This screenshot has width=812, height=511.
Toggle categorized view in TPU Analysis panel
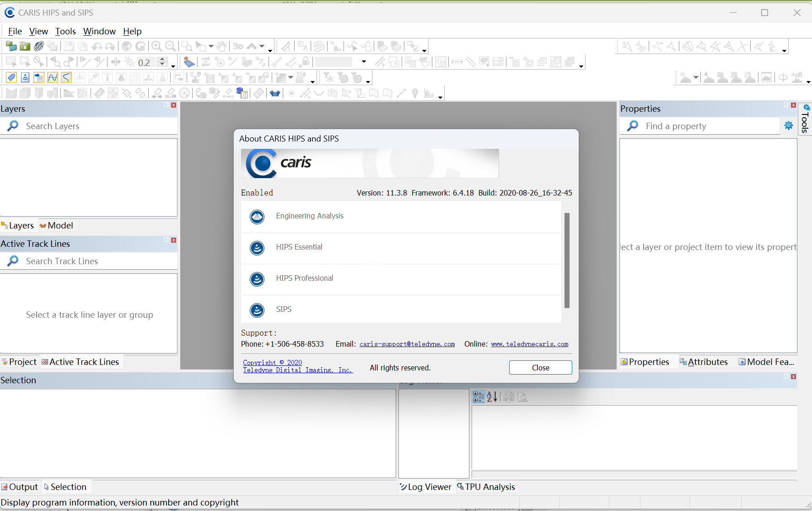pos(479,397)
